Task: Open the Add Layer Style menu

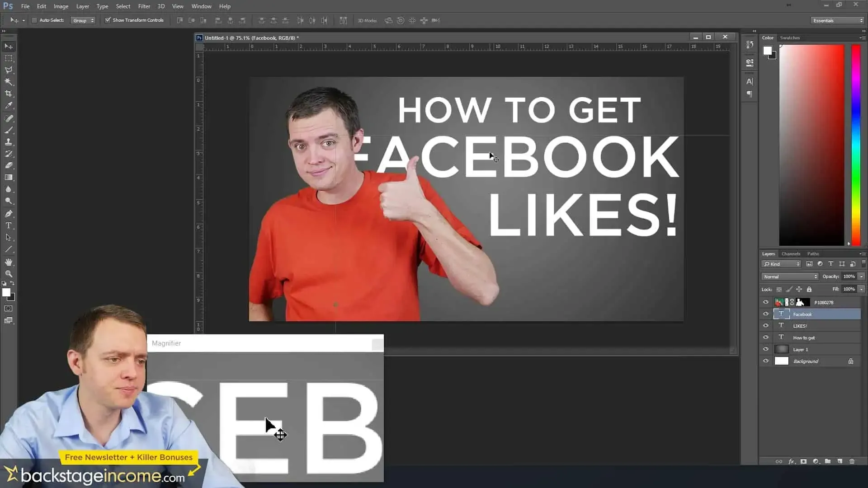Action: tap(791, 461)
